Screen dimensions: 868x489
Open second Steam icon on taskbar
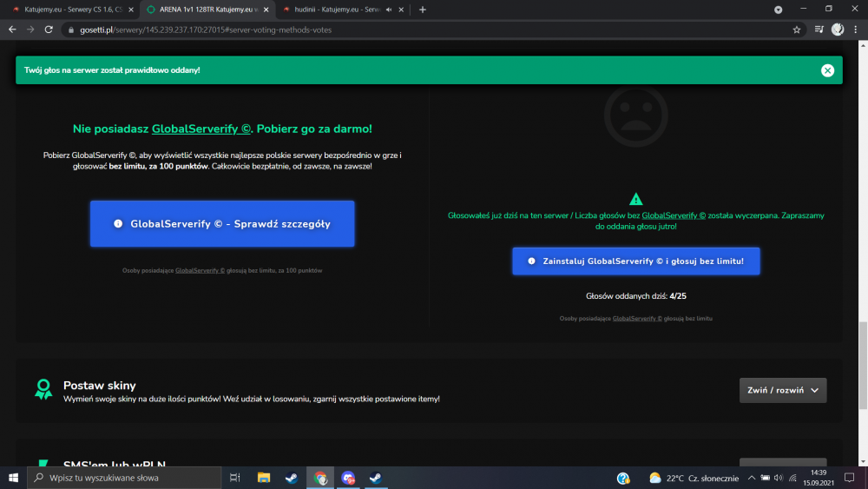pyautogui.click(x=376, y=478)
